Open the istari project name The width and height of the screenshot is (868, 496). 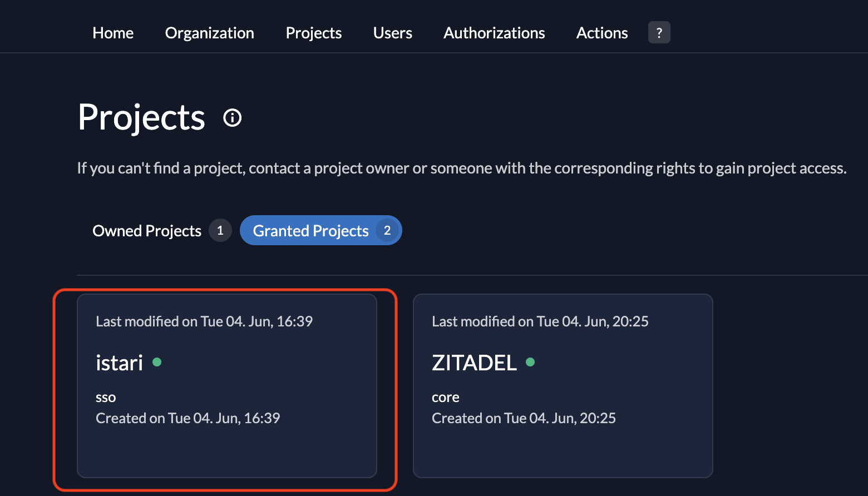119,363
